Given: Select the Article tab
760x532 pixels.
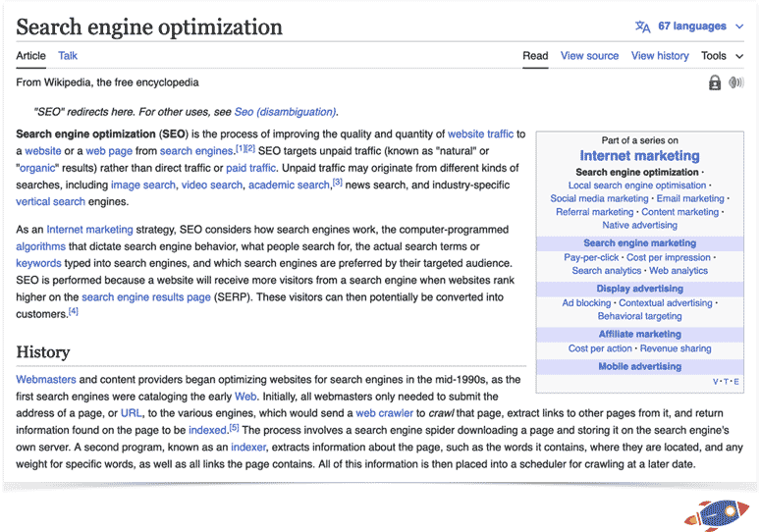Looking at the screenshot, I should (x=30, y=56).
